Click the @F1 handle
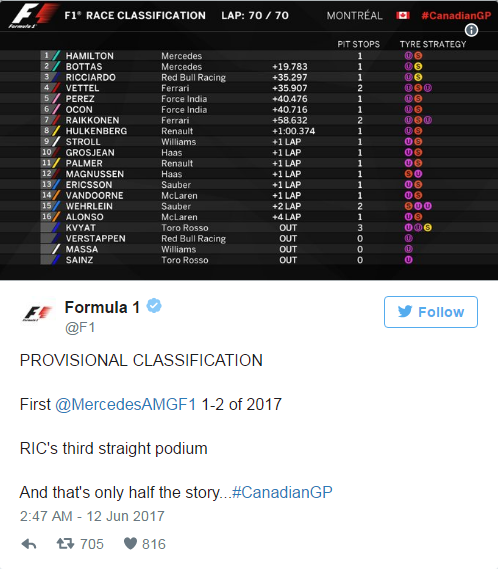Viewport: 498px width, 569px height. [x=80, y=327]
